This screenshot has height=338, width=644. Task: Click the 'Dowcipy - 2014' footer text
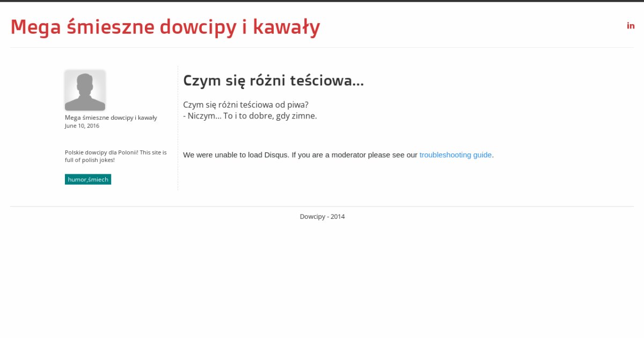[322, 217]
